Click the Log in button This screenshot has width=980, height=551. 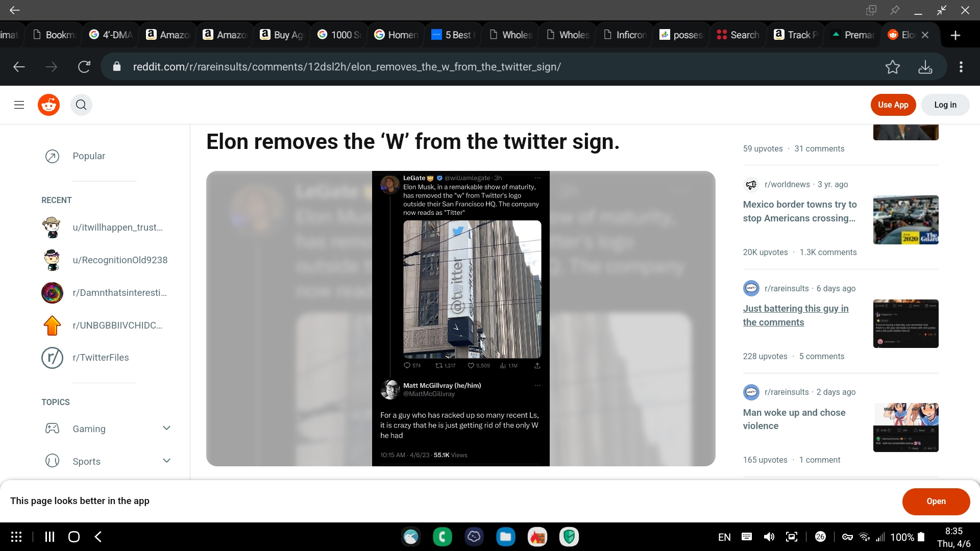[945, 105]
